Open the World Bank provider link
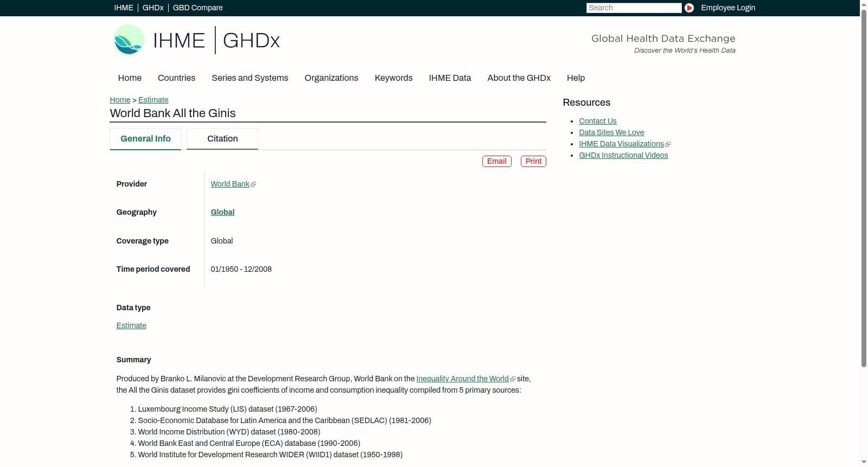This screenshot has height=467, width=868. [230, 184]
